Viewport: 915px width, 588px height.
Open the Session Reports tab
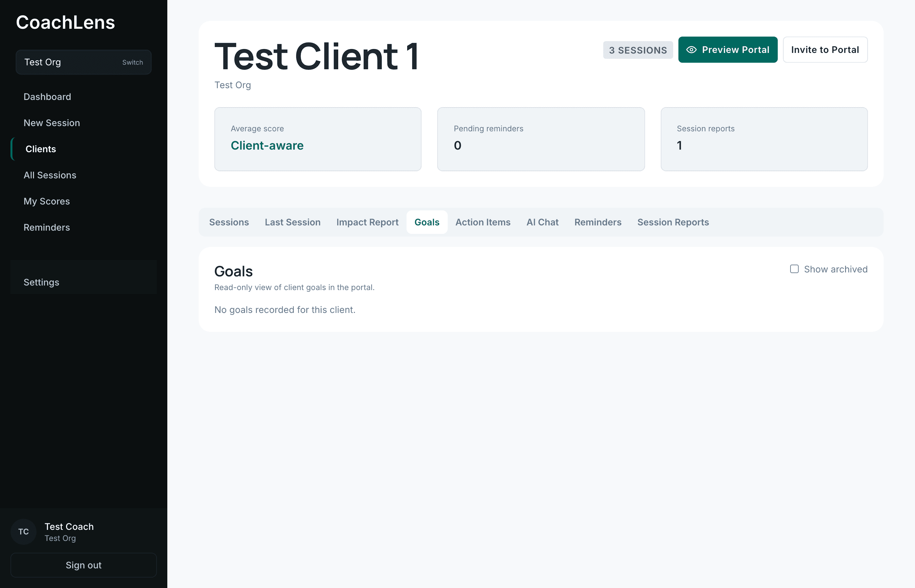click(x=673, y=222)
